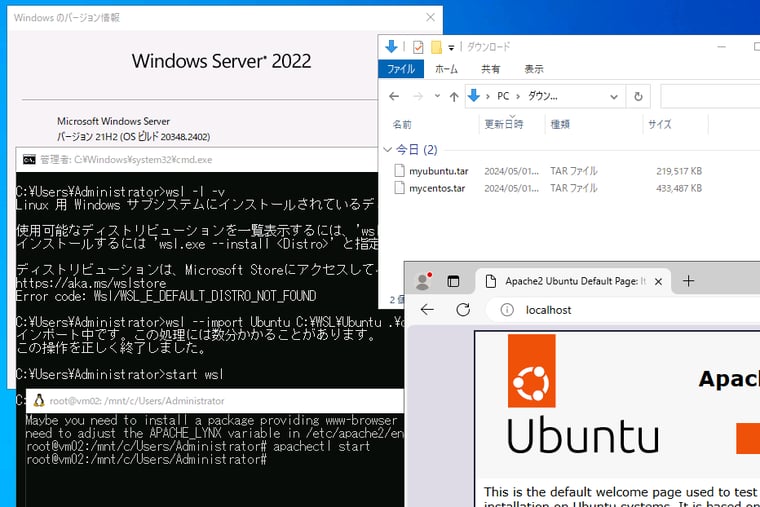Go up one folder level in Explorer
This screenshot has width=760, height=507.
[x=454, y=96]
